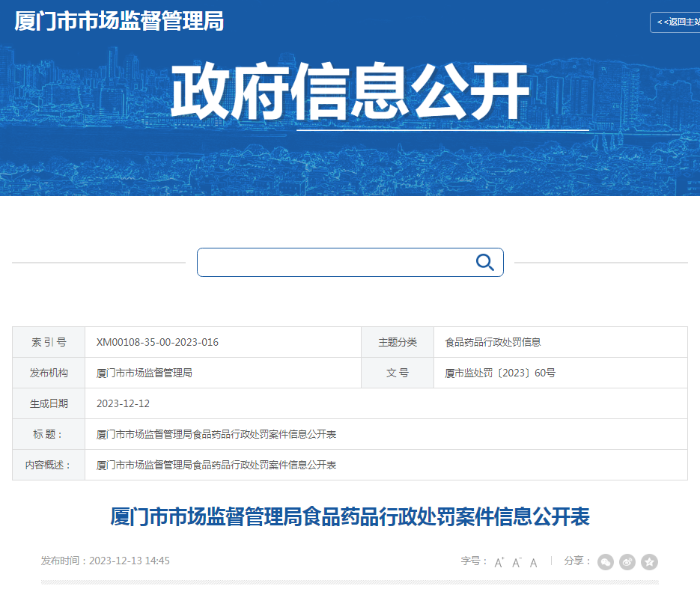Share the article via the Weibo icon
700x589 pixels.
coord(627,561)
